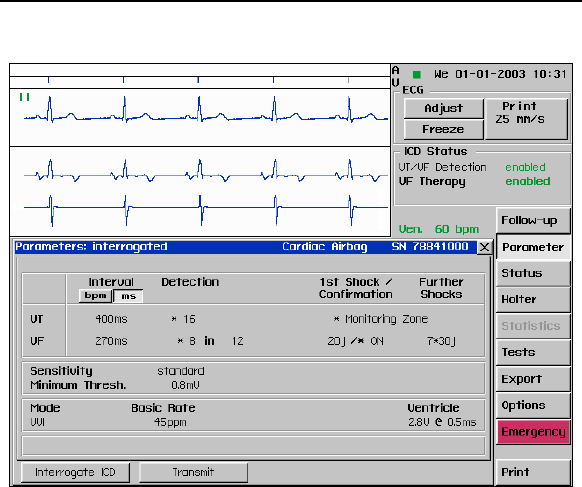The width and height of the screenshot is (582, 487).
Task: Select the Parameter tab
Action: 533,247
